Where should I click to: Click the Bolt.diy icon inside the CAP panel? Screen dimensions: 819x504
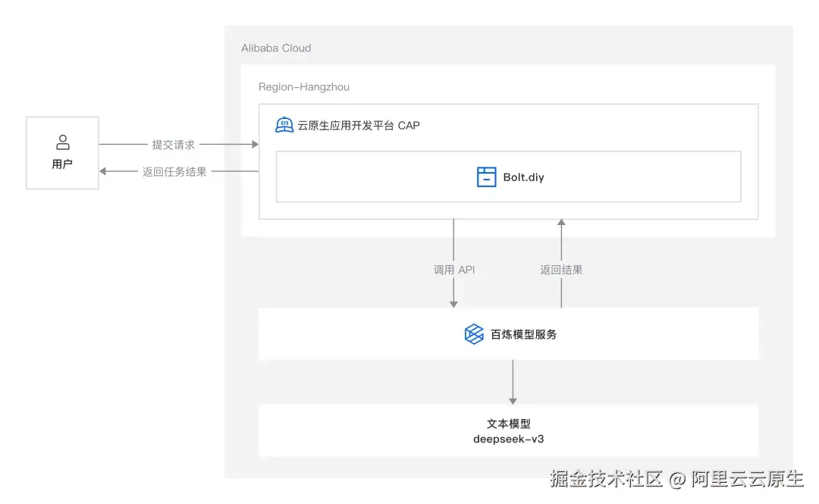(x=486, y=176)
